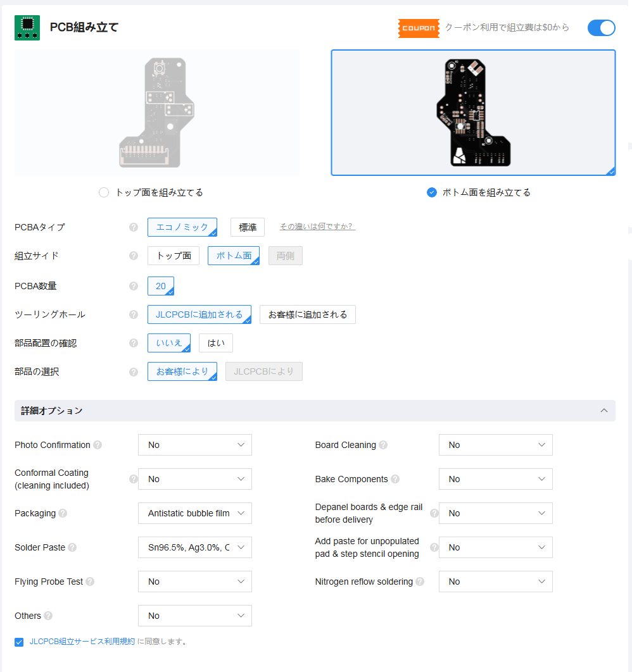Image resolution: width=632 pixels, height=672 pixels.
Task: Open Flying Probe Test dropdown
Action: [x=194, y=582]
